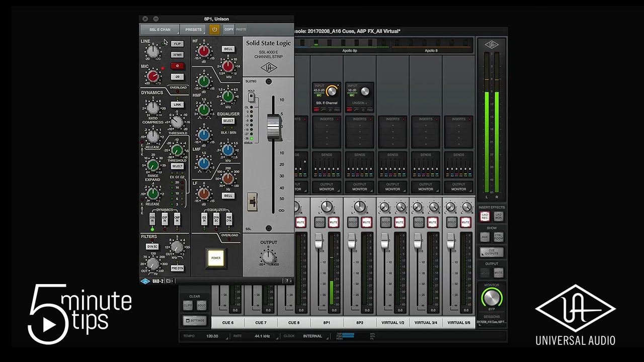The image size is (644, 362).
Task: Click the CLEAR CLIPS button
Action: click(x=188, y=305)
